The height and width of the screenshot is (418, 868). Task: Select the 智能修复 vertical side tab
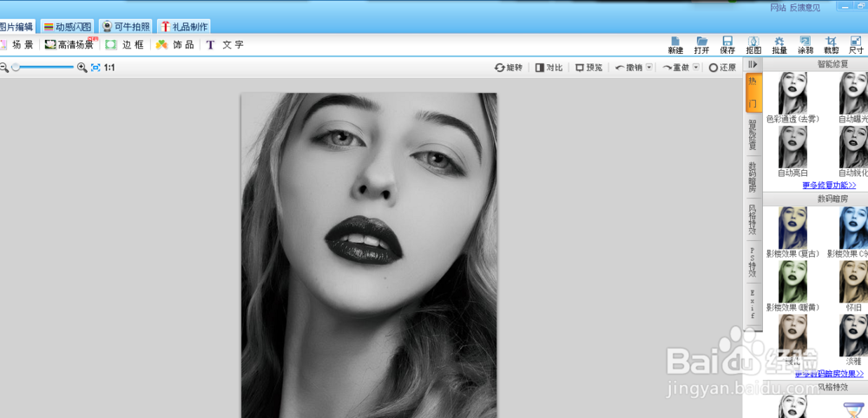(753, 134)
